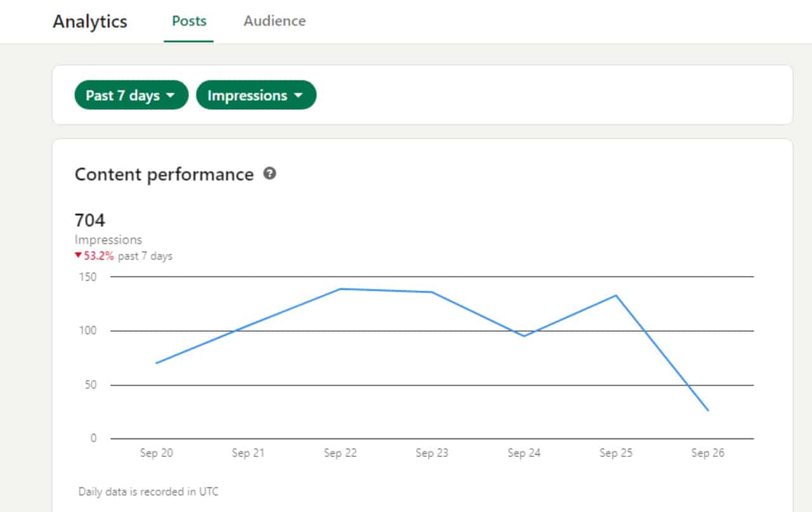Click the help icon beside Content performance
Viewport: 812px width, 512px height.
point(270,174)
